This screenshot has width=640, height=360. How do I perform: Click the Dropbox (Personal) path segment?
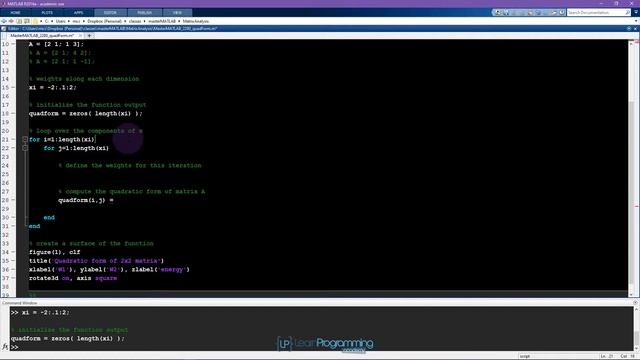coord(104,21)
